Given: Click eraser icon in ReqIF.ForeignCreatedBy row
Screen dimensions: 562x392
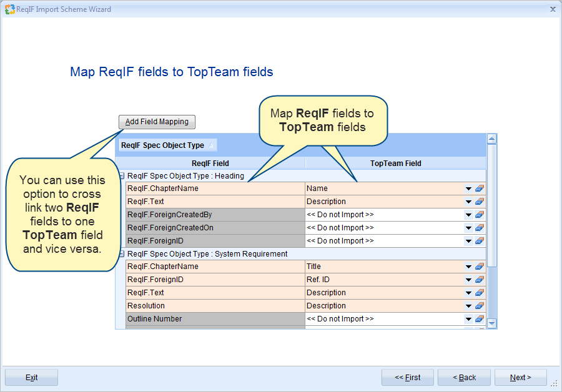Looking at the screenshot, I should pos(479,215).
